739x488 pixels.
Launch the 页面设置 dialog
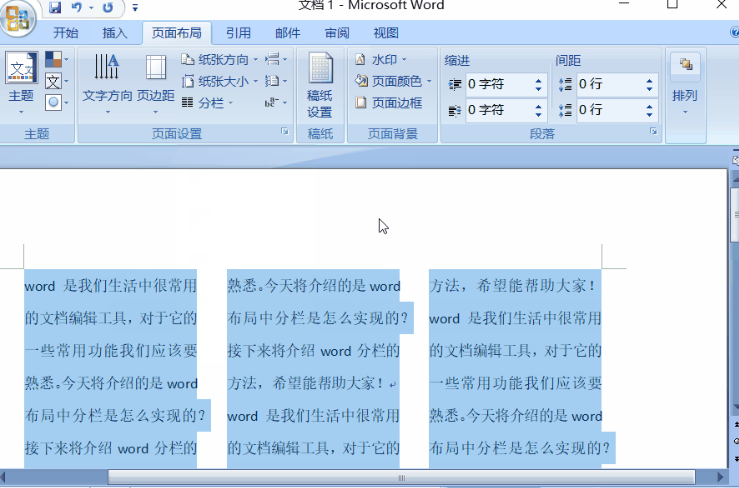pos(285,132)
